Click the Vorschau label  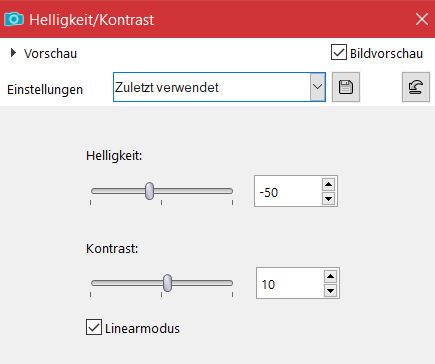[x=50, y=53]
